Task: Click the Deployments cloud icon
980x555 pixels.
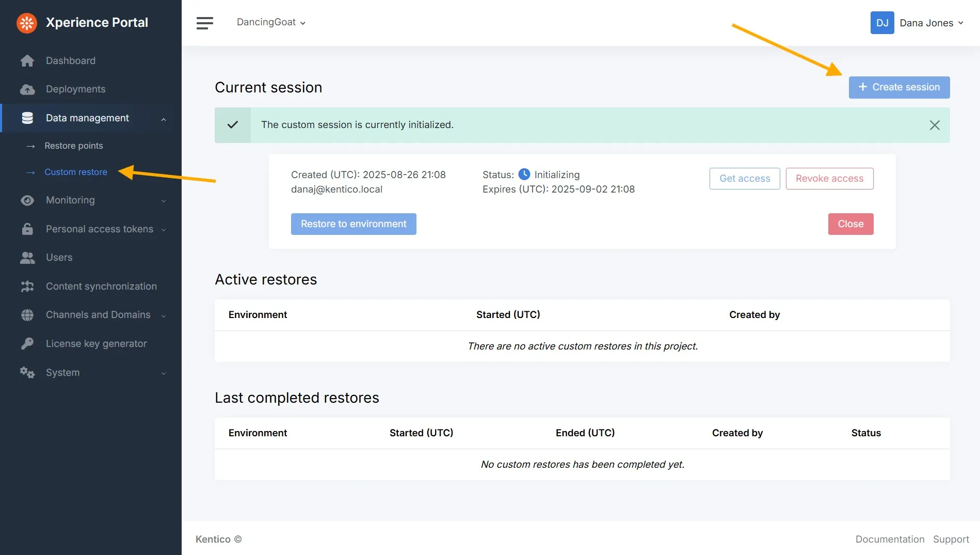Action: (x=27, y=89)
